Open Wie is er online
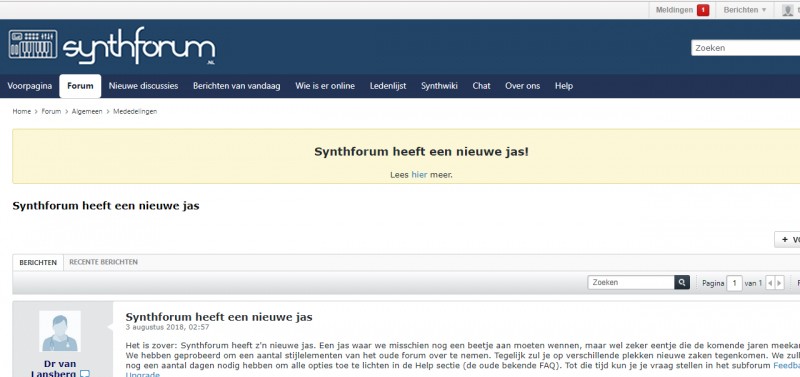The image size is (800, 377). [325, 86]
